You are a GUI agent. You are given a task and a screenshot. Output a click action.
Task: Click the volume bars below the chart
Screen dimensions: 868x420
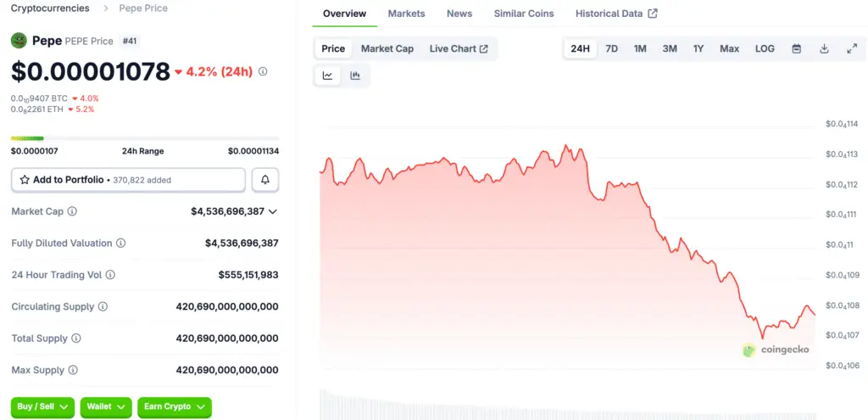tap(567, 405)
